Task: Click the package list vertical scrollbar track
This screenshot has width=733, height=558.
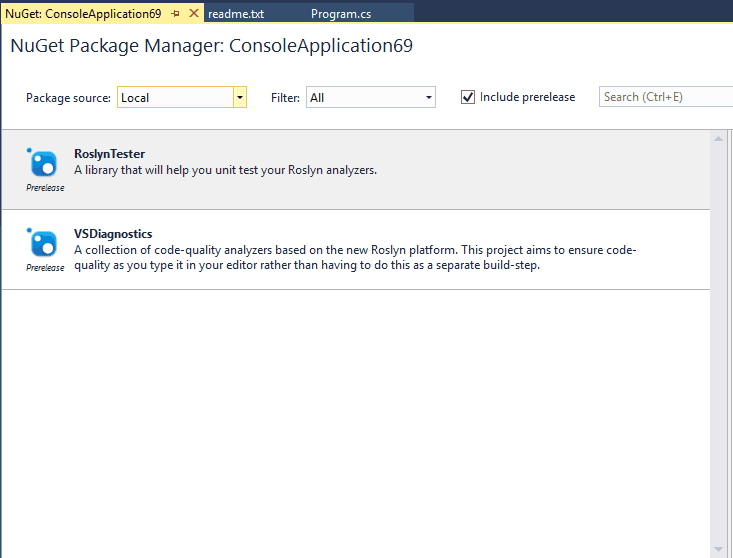Action: click(719, 344)
